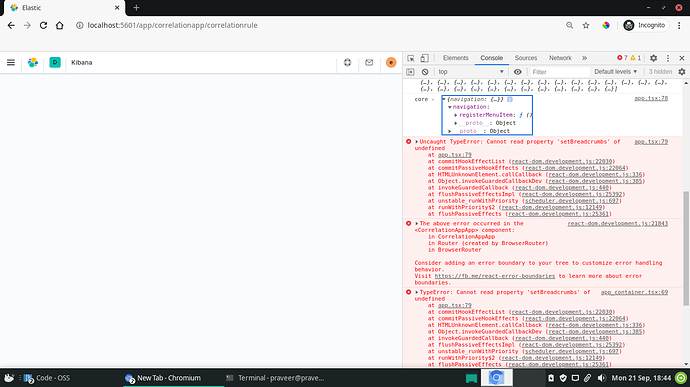The image size is (690, 387).
Task: Click the Kibana breadcrumb
Action: 82,63
